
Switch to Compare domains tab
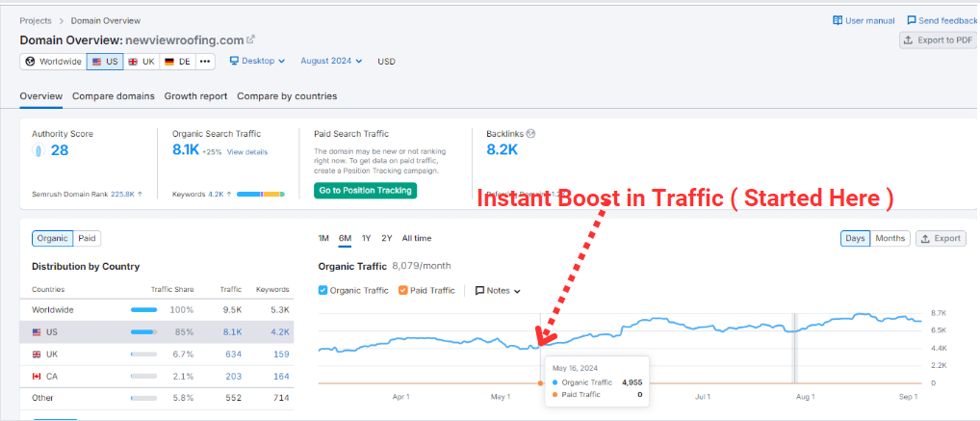pyautogui.click(x=113, y=96)
